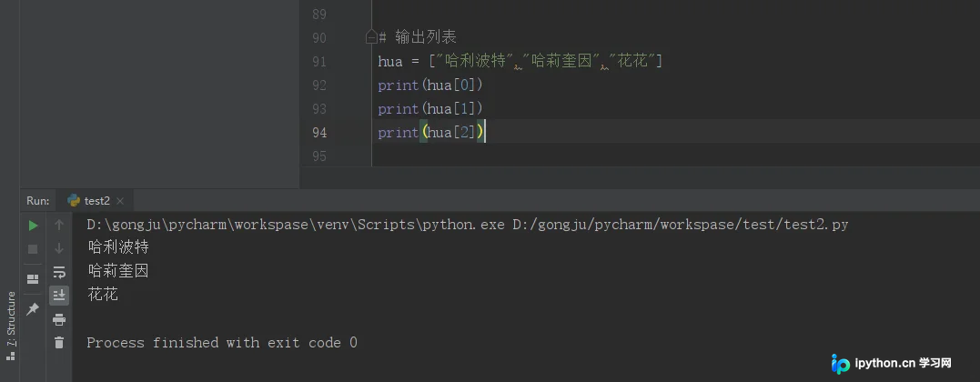
Task: Open the Z: Structure tool window tab
Action: (10, 325)
